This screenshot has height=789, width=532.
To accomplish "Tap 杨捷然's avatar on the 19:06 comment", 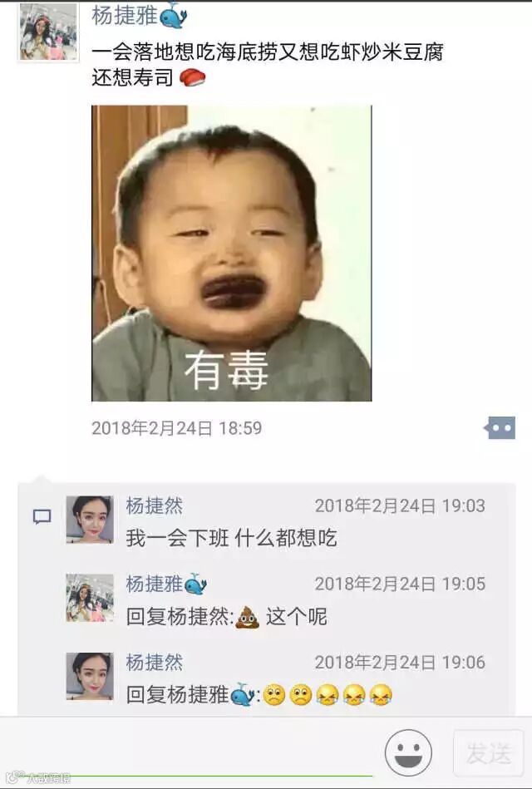I will [90, 676].
